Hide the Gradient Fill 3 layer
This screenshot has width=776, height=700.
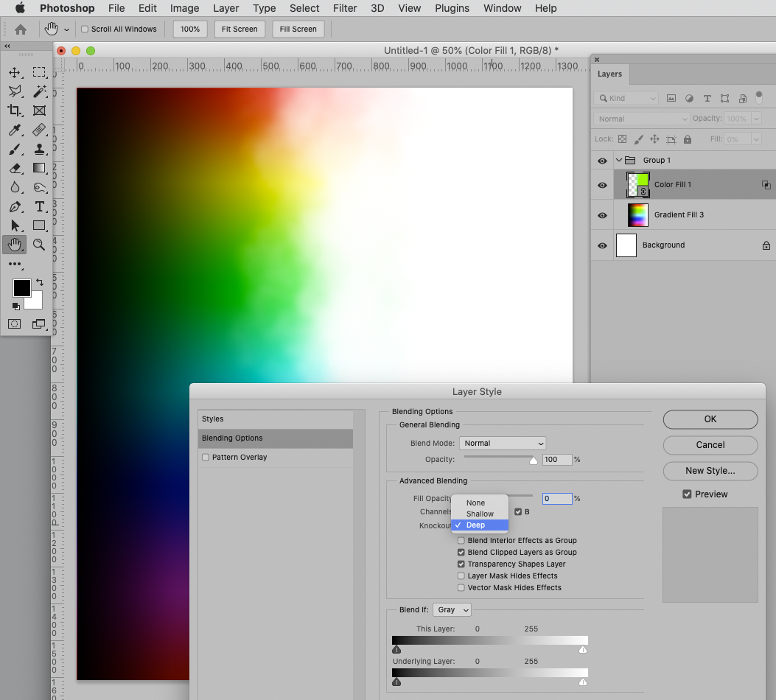pyautogui.click(x=602, y=214)
